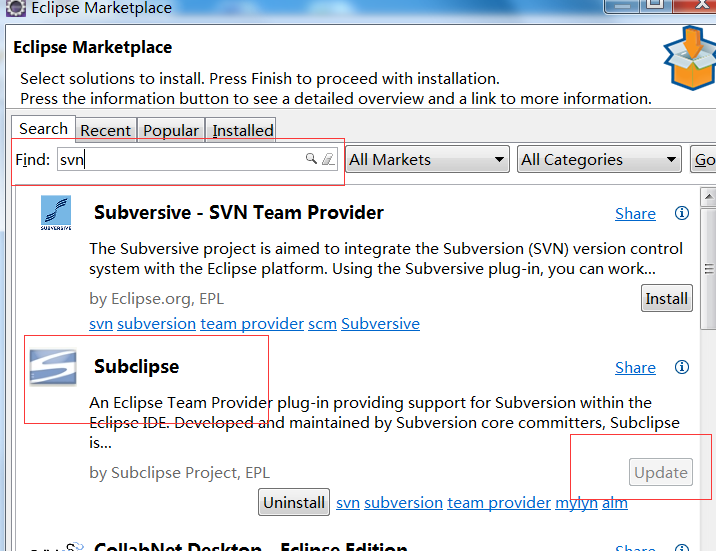
Task: Click the 'Subclipse' entry title
Action: 137,367
